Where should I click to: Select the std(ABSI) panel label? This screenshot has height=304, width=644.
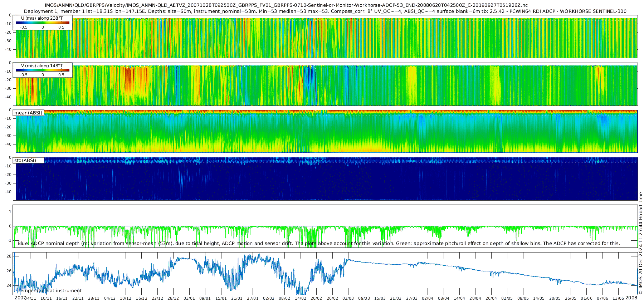(x=25, y=161)
